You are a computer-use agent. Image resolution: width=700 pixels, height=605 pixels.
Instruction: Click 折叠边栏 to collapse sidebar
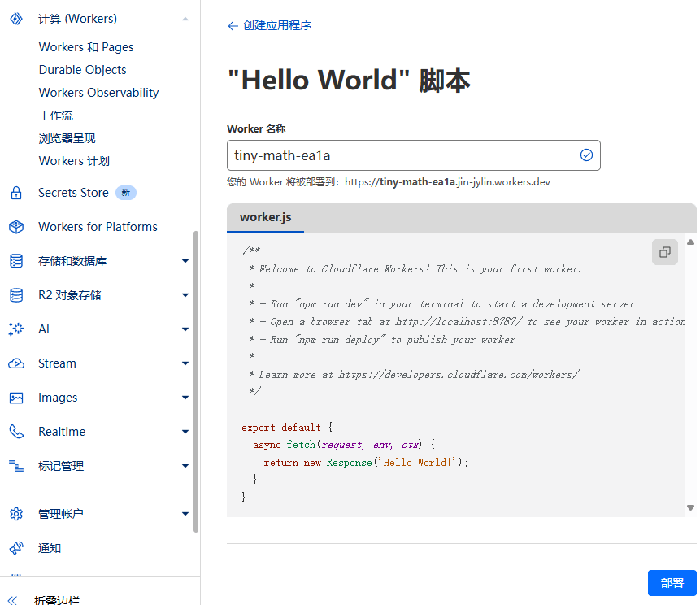coord(57,600)
